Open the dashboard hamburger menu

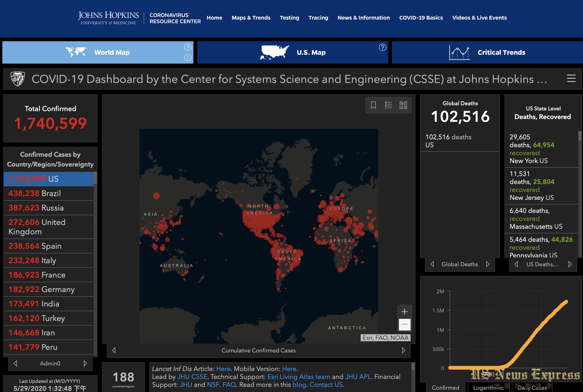pos(571,78)
